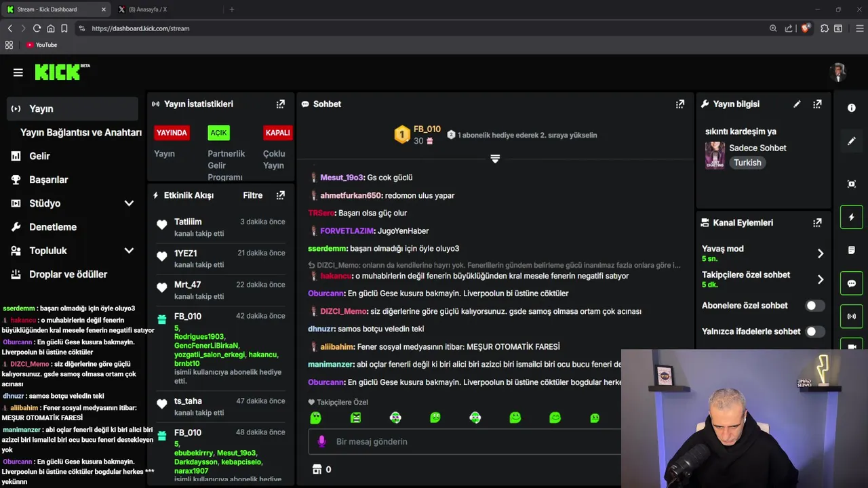Click the purple microphone icon in message box
868x488 pixels.
pyautogui.click(x=322, y=441)
